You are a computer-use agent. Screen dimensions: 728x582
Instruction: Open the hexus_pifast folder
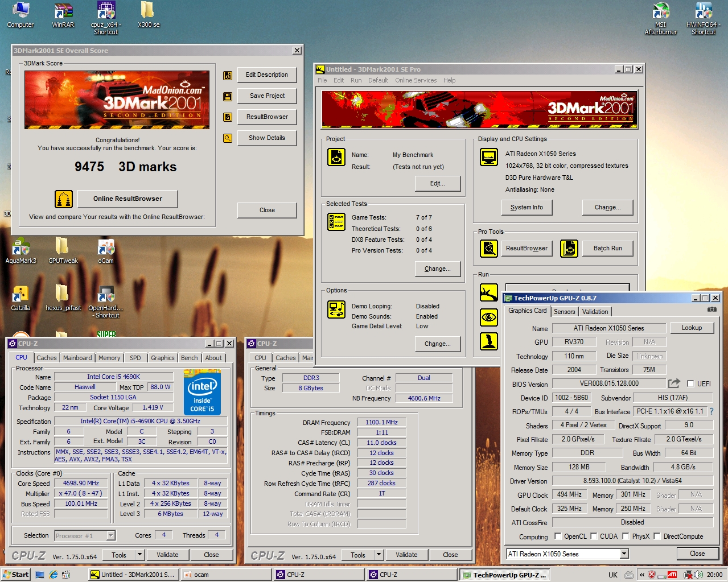click(x=63, y=298)
